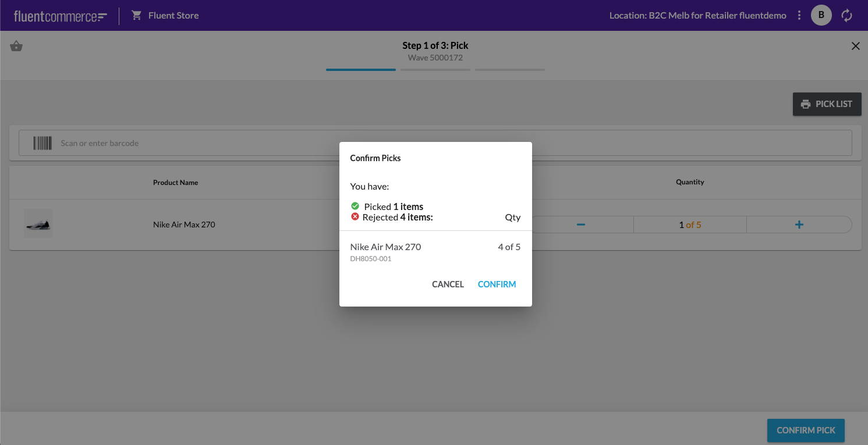Image resolution: width=868 pixels, height=445 pixels.
Task: Open the B user avatar menu
Action: pyautogui.click(x=821, y=16)
